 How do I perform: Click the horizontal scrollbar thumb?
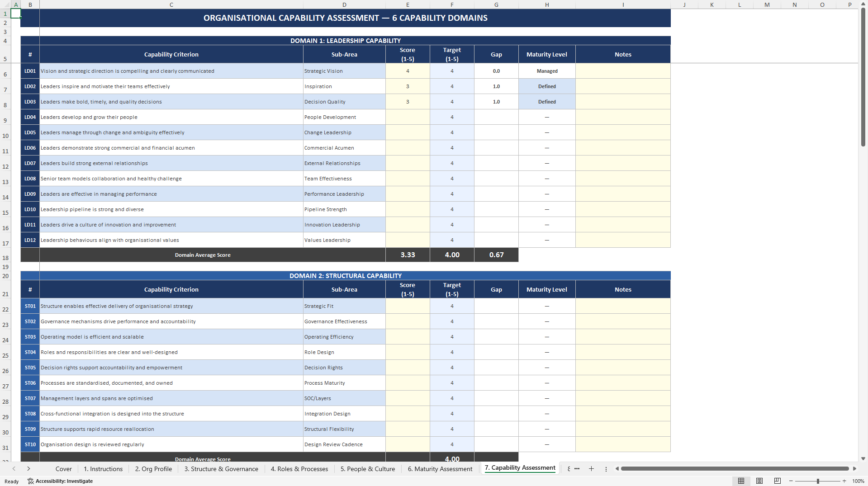pyautogui.click(x=735, y=469)
